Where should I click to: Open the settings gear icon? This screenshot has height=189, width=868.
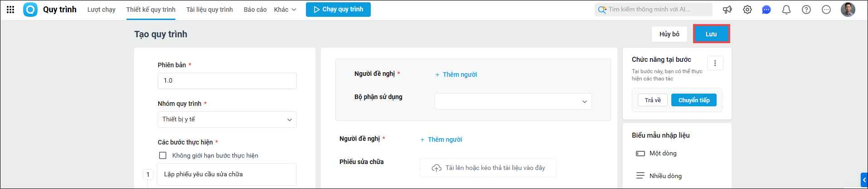coord(747,10)
